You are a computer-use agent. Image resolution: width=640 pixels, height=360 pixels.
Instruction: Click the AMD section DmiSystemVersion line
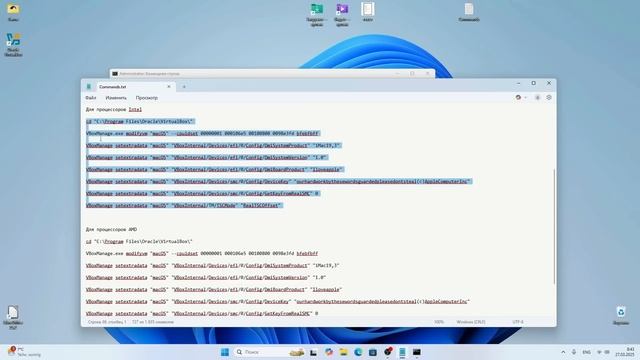coord(206,278)
